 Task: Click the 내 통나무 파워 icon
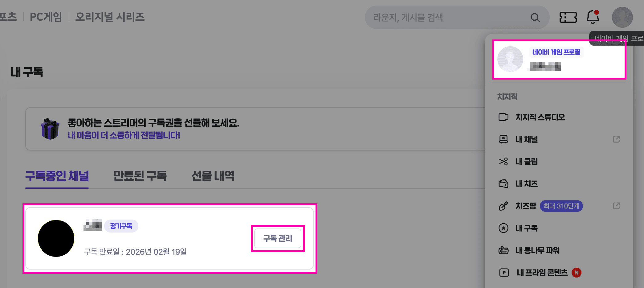tap(503, 250)
